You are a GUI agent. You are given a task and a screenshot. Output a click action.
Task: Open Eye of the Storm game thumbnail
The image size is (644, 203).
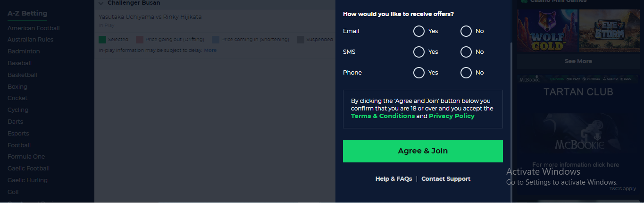click(x=609, y=31)
